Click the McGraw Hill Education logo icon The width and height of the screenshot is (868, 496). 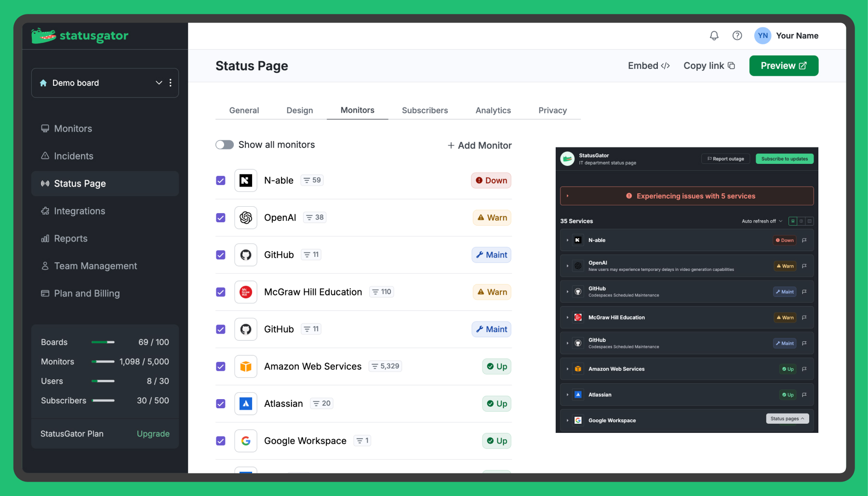(x=246, y=292)
